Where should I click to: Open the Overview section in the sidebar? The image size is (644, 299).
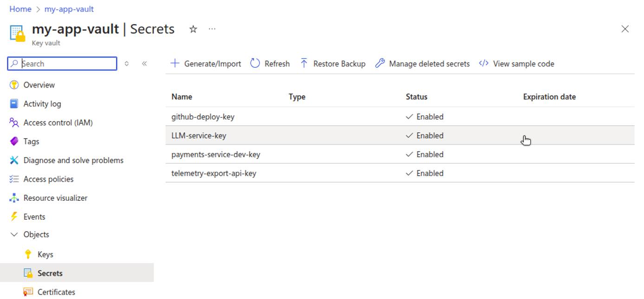[39, 85]
